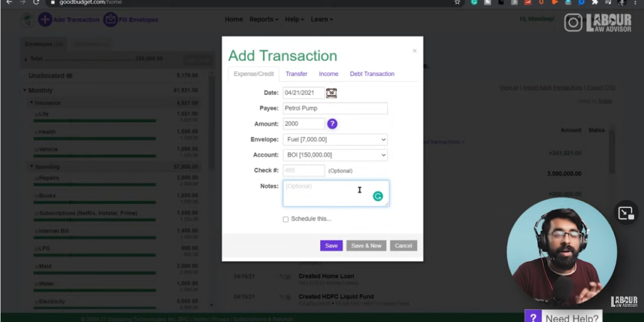Select the LPG envelope row
The width and height of the screenshot is (644, 322).
pos(116,251)
